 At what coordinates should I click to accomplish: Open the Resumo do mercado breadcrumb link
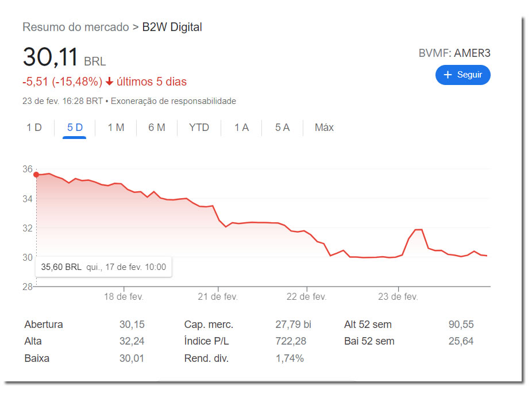coord(75,27)
